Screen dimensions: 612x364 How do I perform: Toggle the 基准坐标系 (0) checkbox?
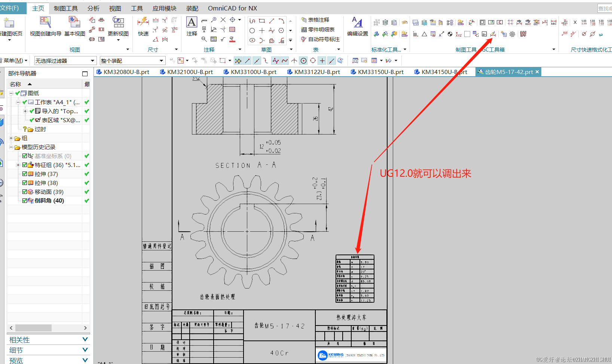[x=25, y=156]
